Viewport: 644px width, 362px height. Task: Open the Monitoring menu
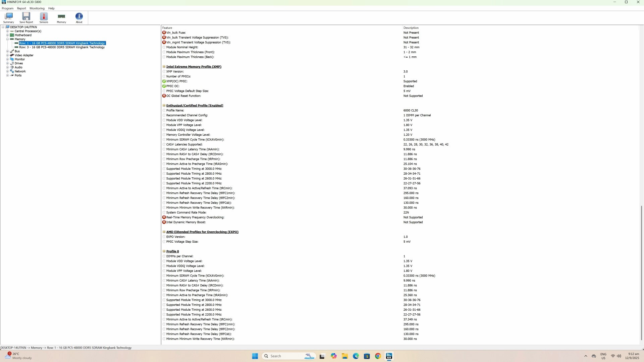(37, 8)
